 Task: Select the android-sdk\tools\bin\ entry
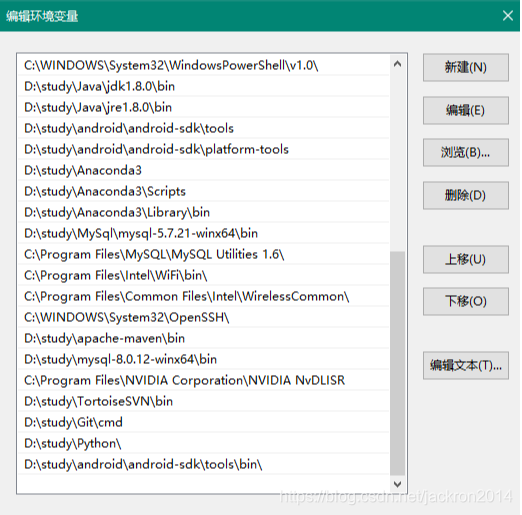click(x=203, y=464)
